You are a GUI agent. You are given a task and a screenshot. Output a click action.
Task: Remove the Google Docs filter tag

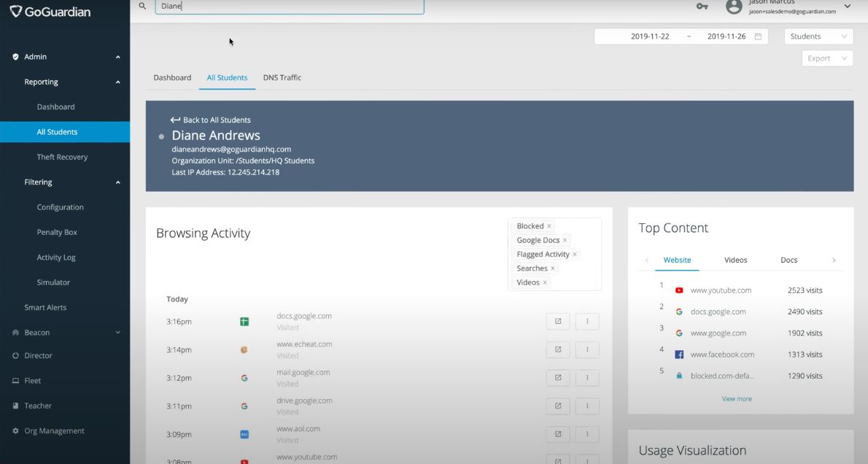565,240
